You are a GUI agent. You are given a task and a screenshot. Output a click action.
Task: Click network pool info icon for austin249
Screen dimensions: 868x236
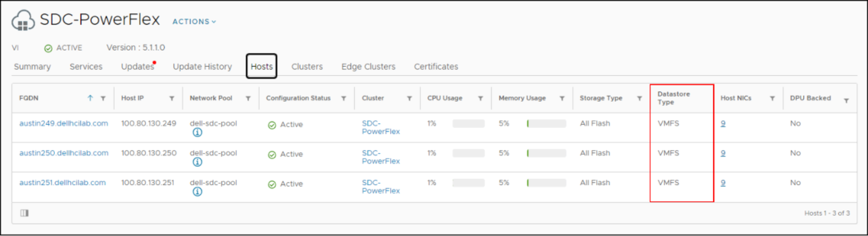tap(197, 132)
